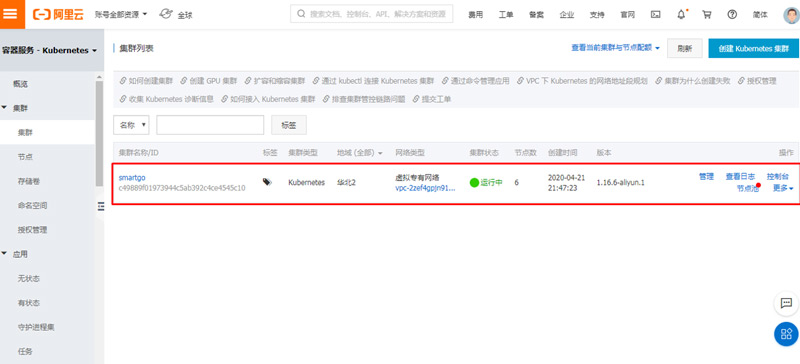Open the 地域 (全部) column filter
This screenshot has height=364, width=800.
[360, 153]
